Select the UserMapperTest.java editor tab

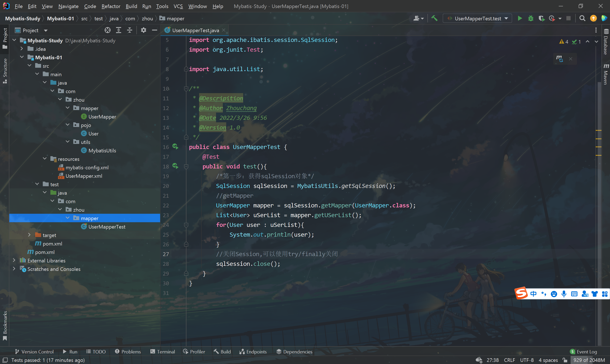[x=195, y=30]
